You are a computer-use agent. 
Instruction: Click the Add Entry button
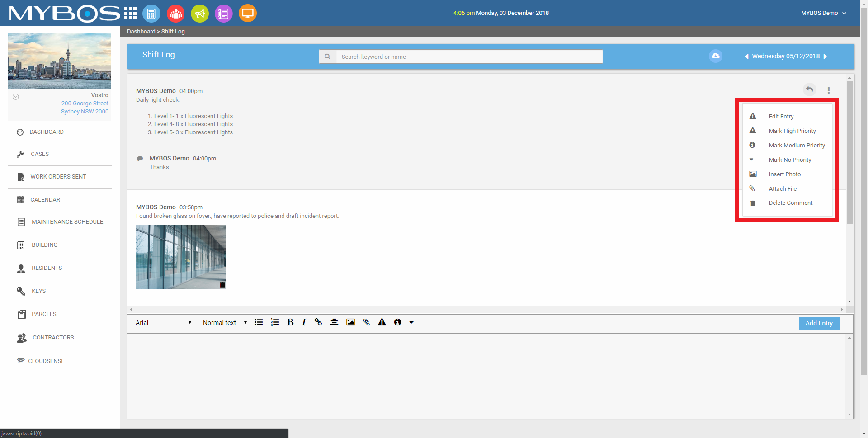click(819, 323)
